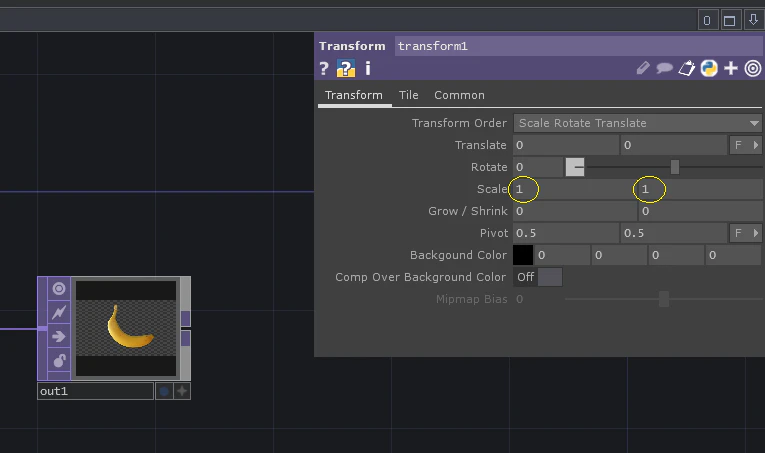765x453 pixels.
Task: Click the Grow / Shrink first value field
Action: pyautogui.click(x=575, y=211)
